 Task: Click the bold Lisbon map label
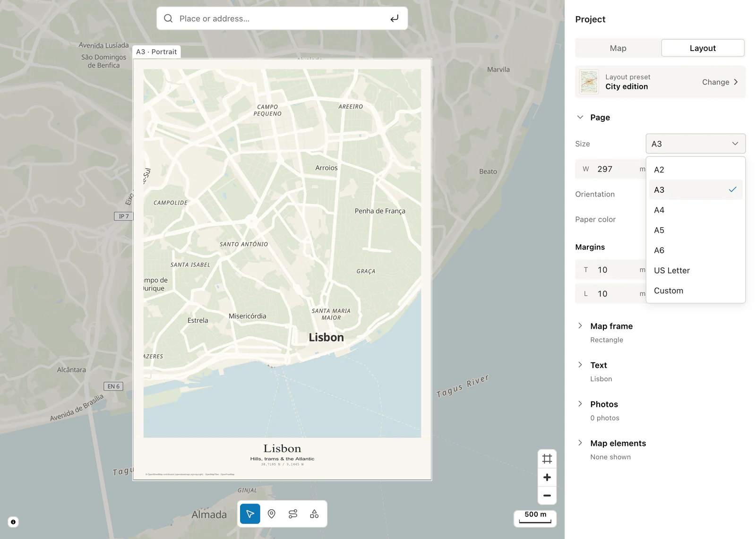326,337
